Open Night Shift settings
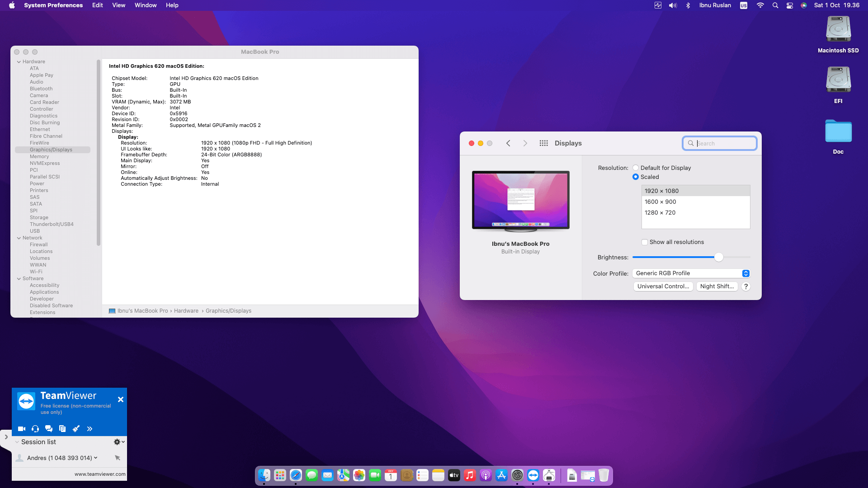This screenshot has height=488, width=868. tap(717, 286)
